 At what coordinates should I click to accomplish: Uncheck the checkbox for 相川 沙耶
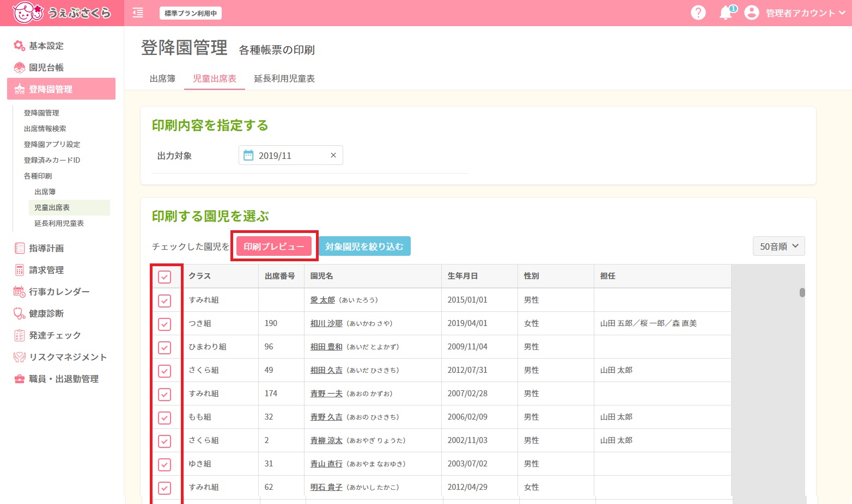(165, 324)
